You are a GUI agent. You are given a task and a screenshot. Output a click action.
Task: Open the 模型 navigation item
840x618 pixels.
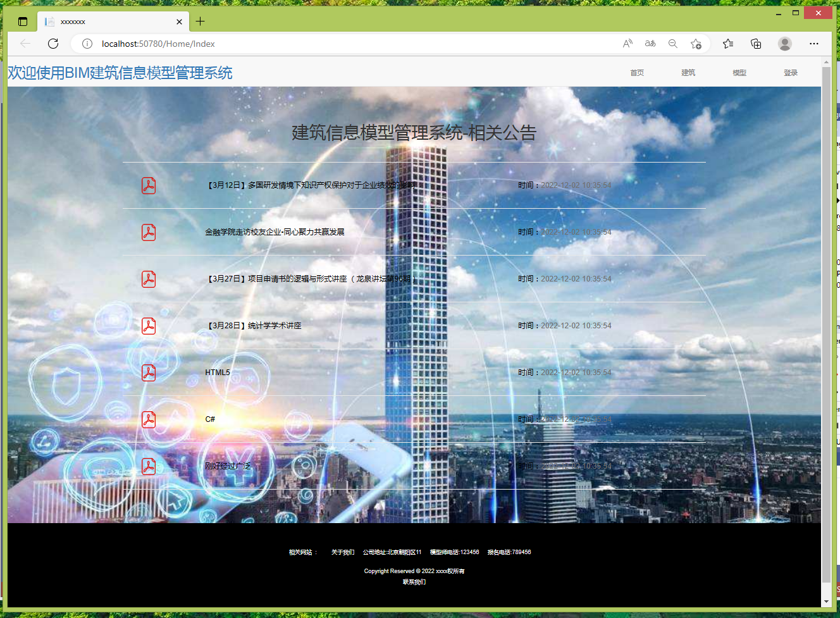pyautogui.click(x=739, y=73)
